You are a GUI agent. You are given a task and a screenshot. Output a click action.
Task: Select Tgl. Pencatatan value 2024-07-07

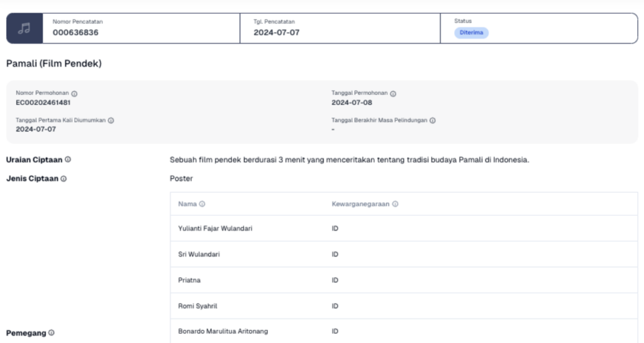tap(277, 33)
